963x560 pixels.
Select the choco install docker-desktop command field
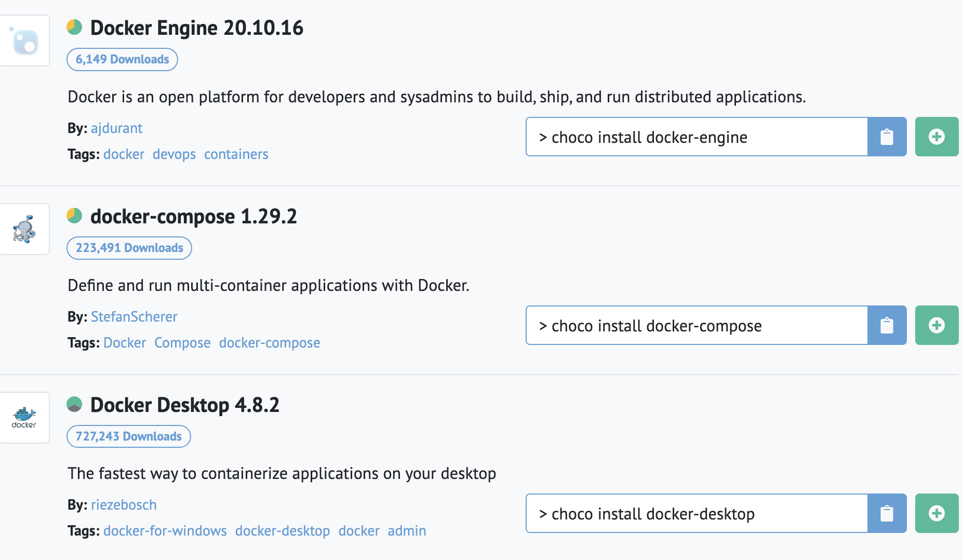tap(696, 514)
